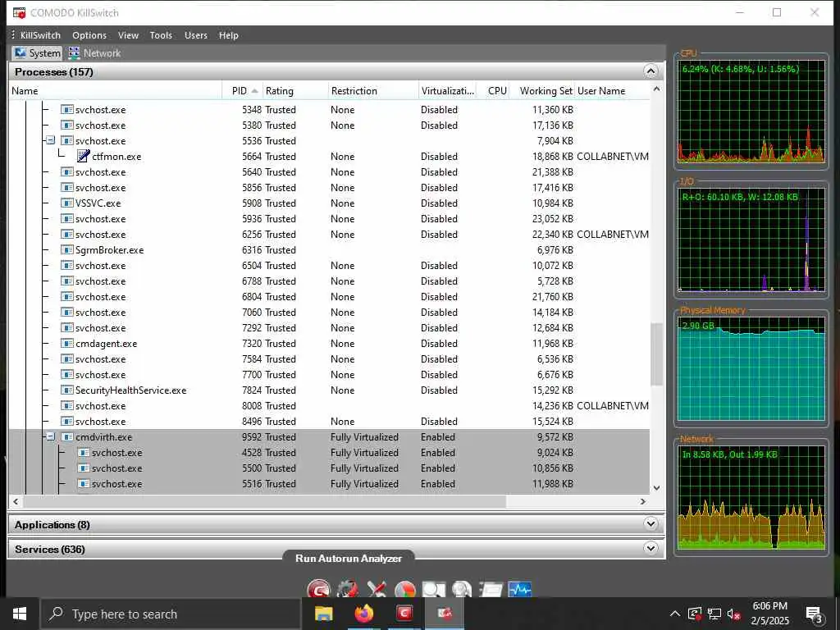This screenshot has height=630, width=840.
Task: Click the magnifying glass over document dock icon
Action: click(x=433, y=589)
